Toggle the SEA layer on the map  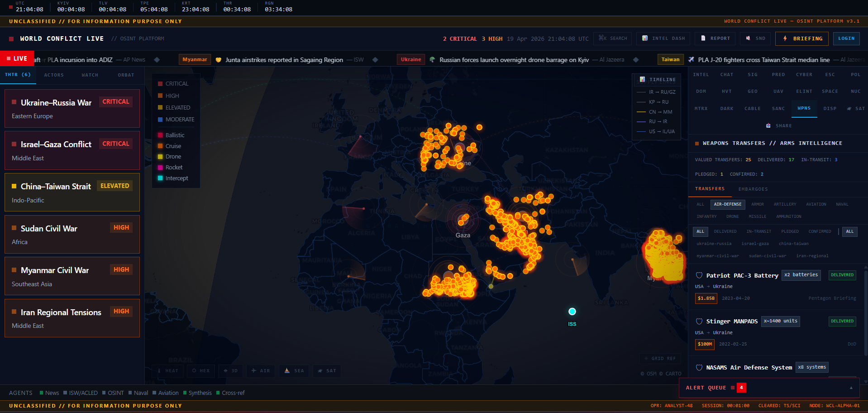(x=294, y=371)
